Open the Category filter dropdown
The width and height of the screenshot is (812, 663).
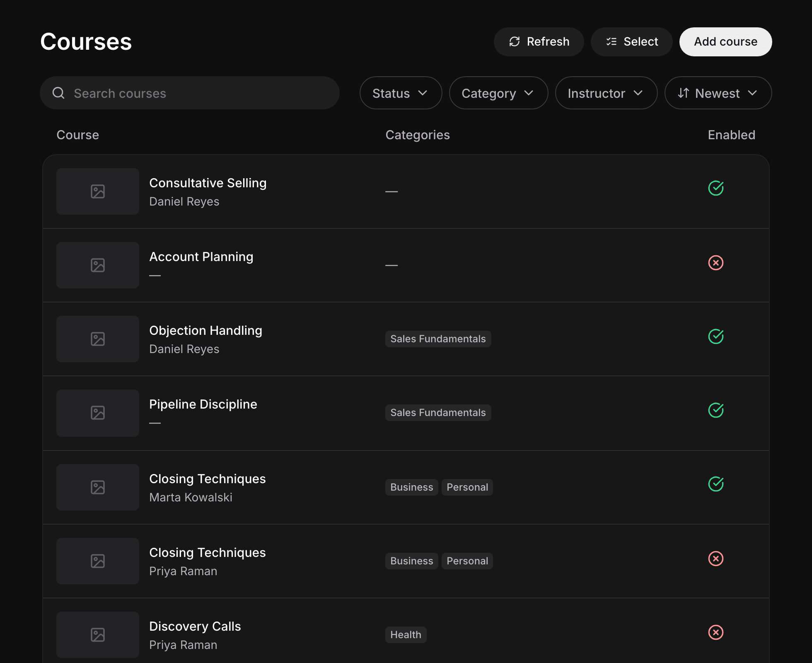pos(498,93)
